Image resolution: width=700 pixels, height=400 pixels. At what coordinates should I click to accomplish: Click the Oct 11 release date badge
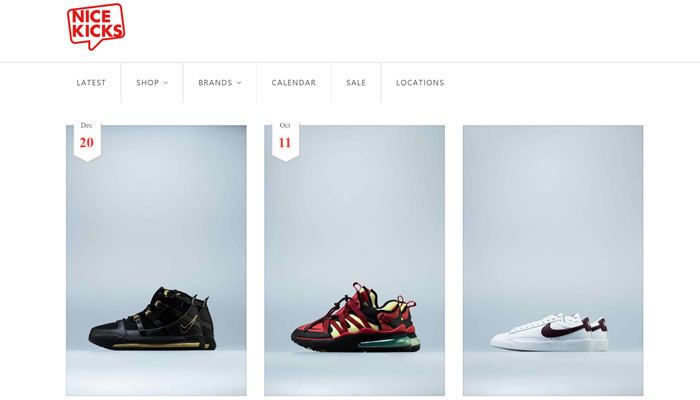click(x=285, y=139)
